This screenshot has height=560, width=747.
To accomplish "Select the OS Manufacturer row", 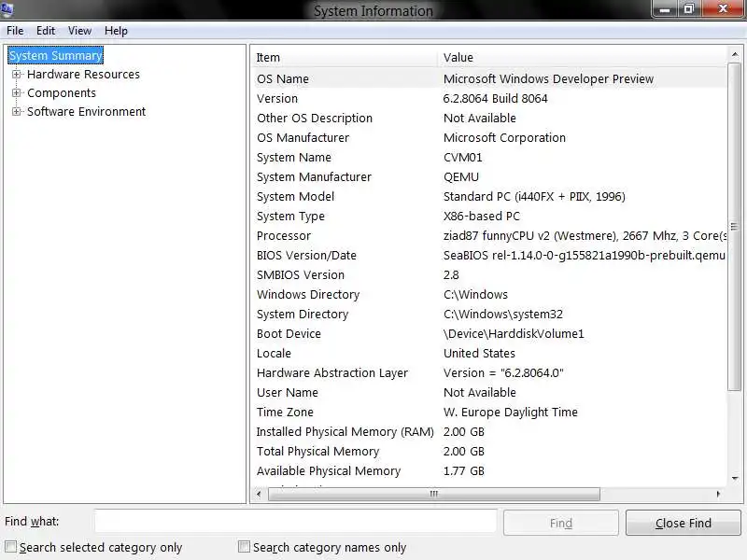I will (488, 137).
